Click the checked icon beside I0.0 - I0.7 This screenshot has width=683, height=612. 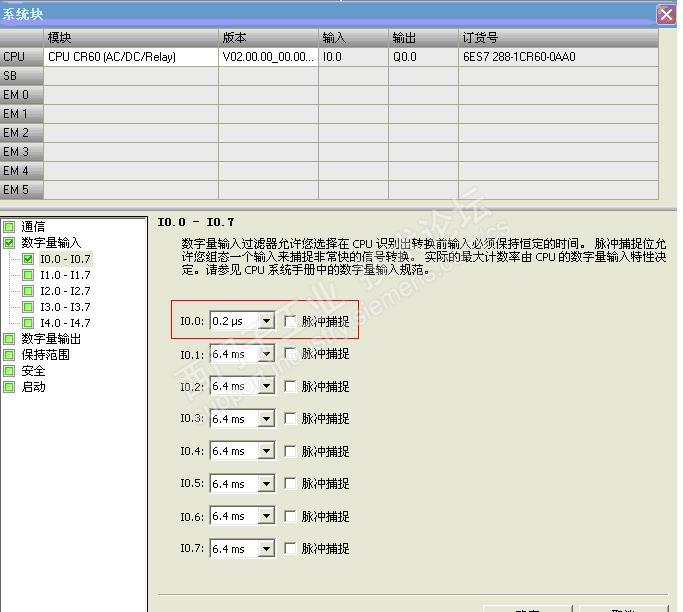28,259
